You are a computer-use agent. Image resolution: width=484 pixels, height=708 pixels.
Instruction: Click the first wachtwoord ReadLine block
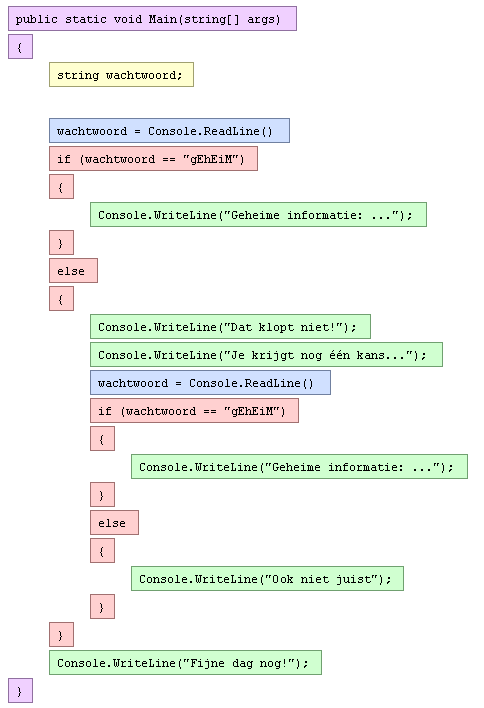(169, 130)
